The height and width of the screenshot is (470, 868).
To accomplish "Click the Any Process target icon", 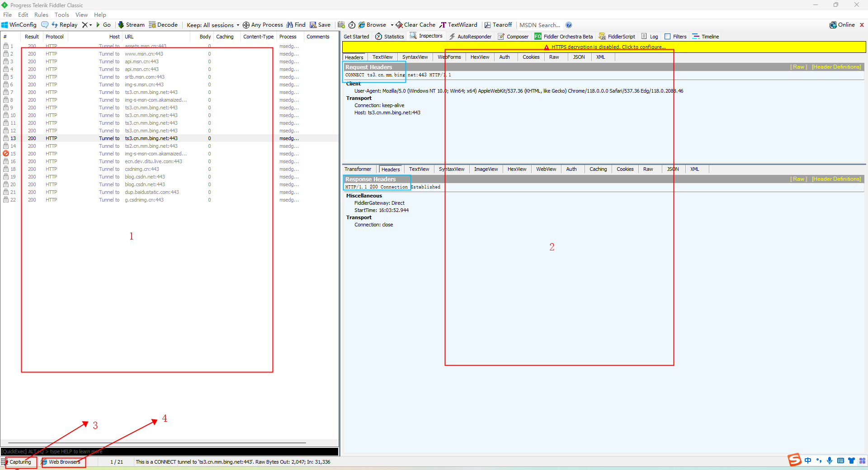I will (246, 25).
